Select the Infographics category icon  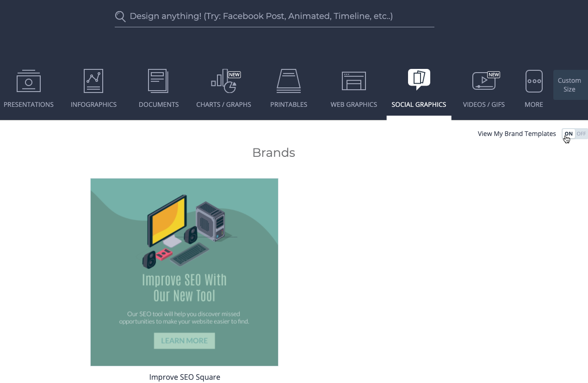93,81
